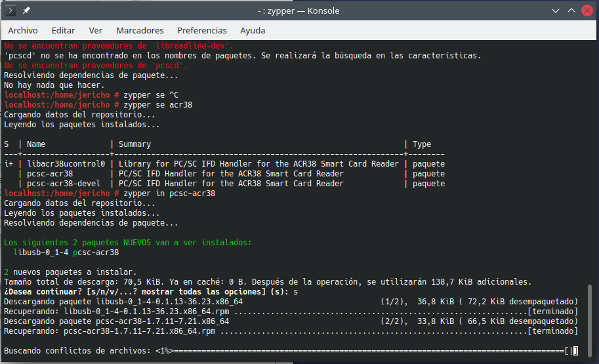Screen dimensions: 599x364
Task: Click the 'zypper — Konsole' title bar text
Action: pos(299,10)
